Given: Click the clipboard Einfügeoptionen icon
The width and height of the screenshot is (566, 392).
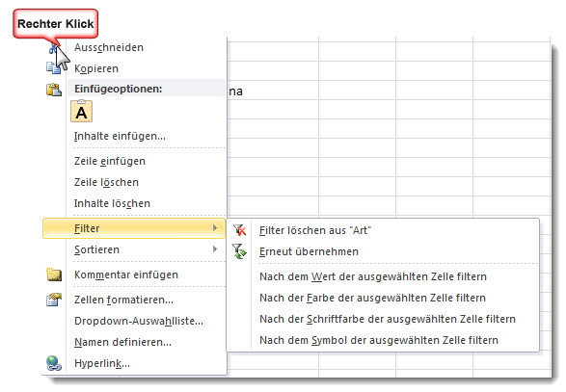Looking at the screenshot, I should pos(54,90).
